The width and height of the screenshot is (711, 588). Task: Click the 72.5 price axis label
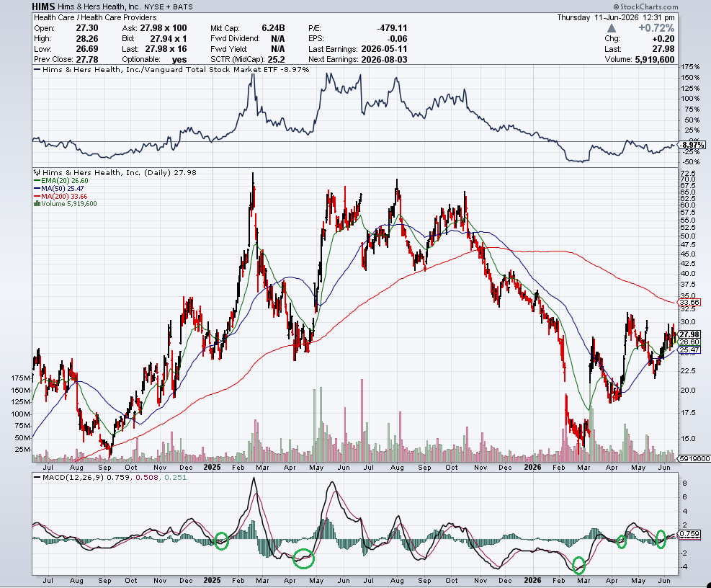[x=689, y=174]
